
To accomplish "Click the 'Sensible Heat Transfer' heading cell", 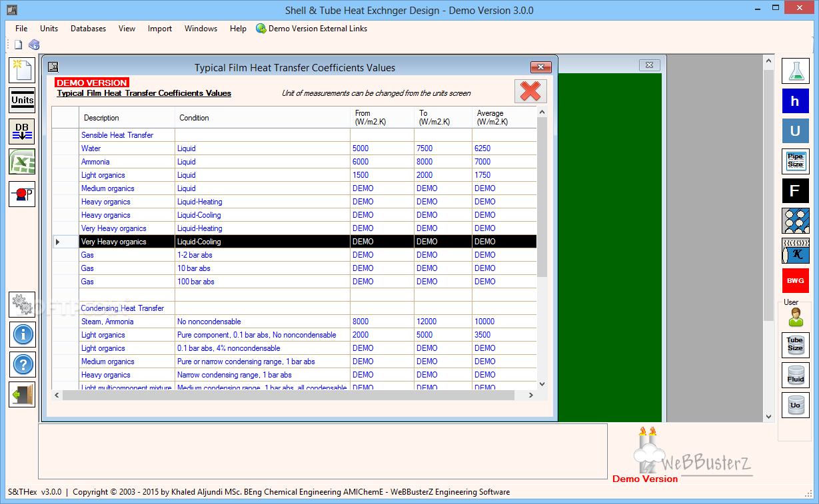I will click(x=127, y=135).
